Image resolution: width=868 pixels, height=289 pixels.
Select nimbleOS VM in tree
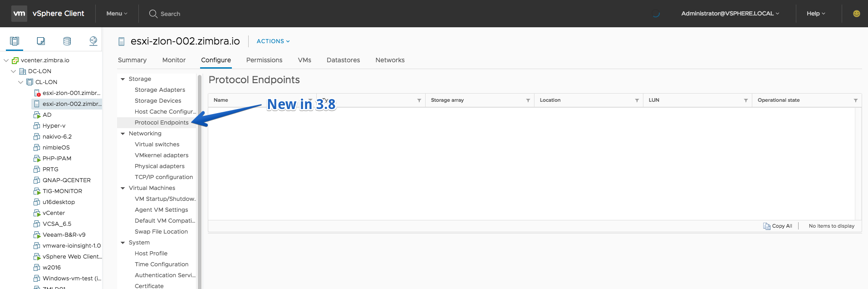pos(56,148)
